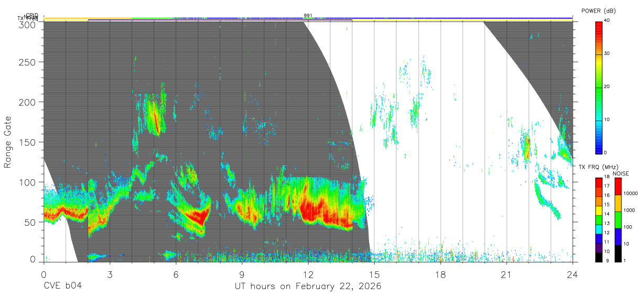The height and width of the screenshot is (297, 644).
Task: Click tick '300' on the Range Gate axis
Action: (28, 24)
